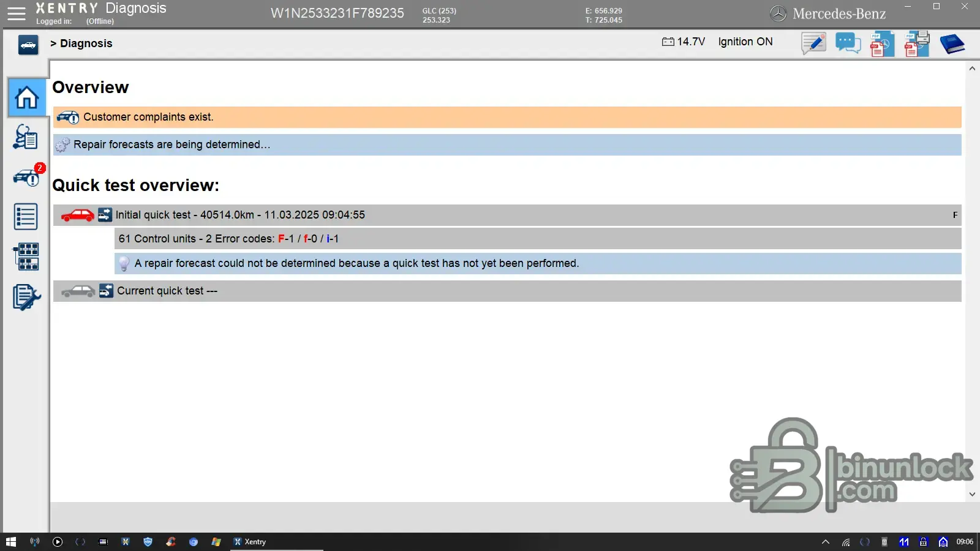Screen dimensions: 980x551
Task: Select the vehicle icon beside Diagnosis breadcrumb
Action: click(x=28, y=45)
